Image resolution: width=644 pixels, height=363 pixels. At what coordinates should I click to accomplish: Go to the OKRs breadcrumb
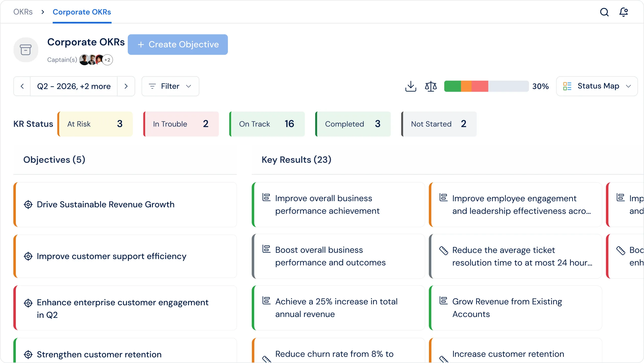click(x=23, y=12)
